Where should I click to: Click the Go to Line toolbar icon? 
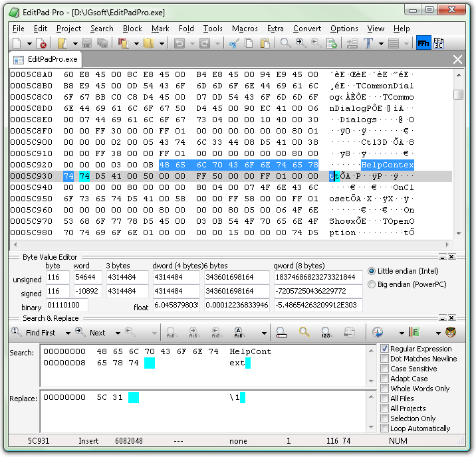(x=332, y=43)
